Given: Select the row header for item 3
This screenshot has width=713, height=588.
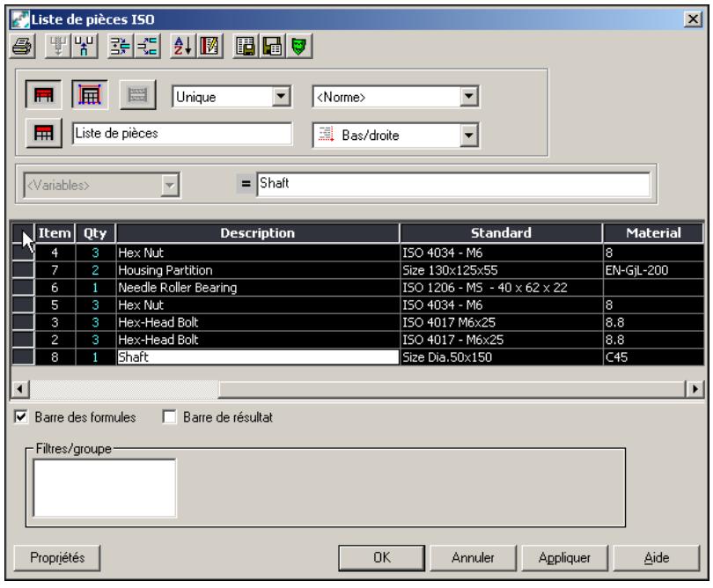Looking at the screenshot, I should [23, 322].
